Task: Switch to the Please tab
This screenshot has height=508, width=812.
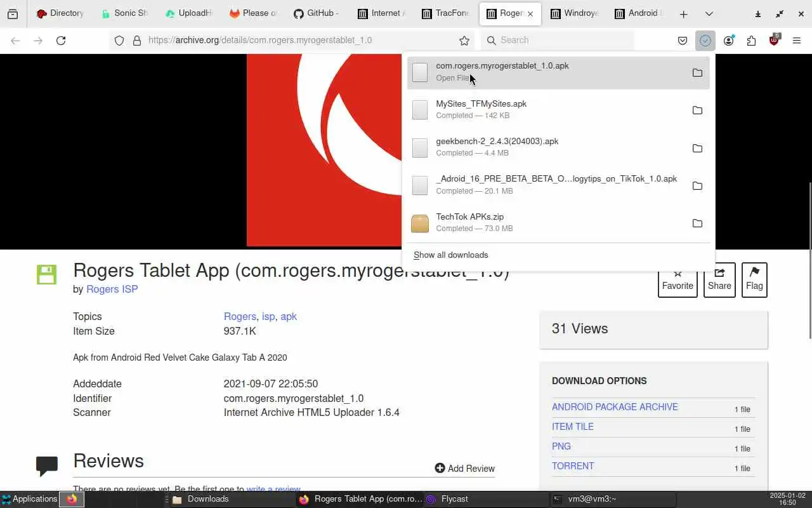Action: [x=252, y=13]
